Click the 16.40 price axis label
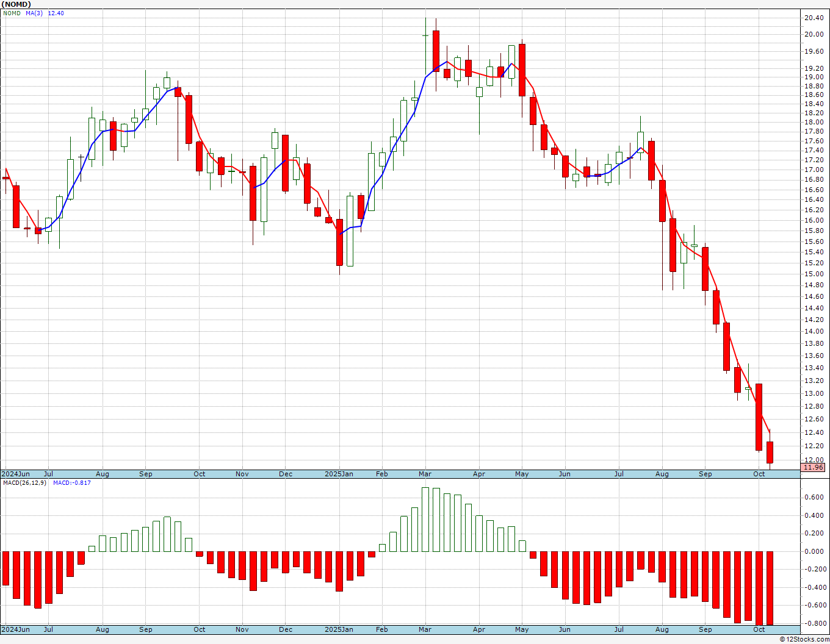Screen dimensions: 830x644 tap(814, 199)
